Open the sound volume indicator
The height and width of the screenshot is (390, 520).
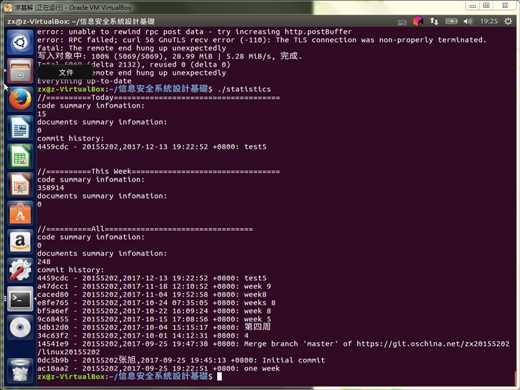tap(468, 21)
